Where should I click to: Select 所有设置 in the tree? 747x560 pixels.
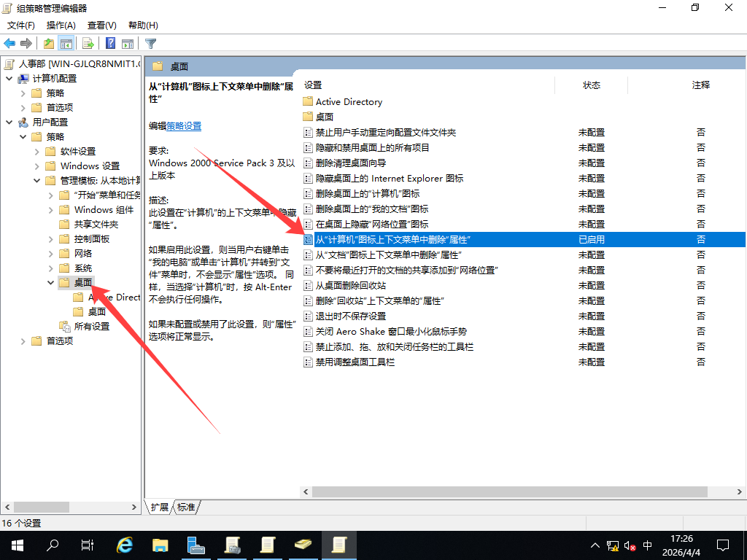(x=91, y=327)
